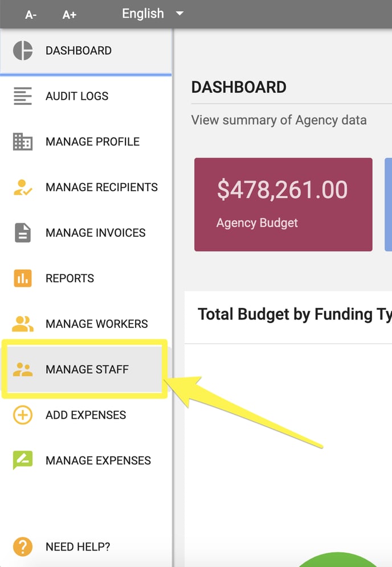Select the Manage Workers people icon
Image resolution: width=392 pixels, height=567 pixels.
(23, 323)
